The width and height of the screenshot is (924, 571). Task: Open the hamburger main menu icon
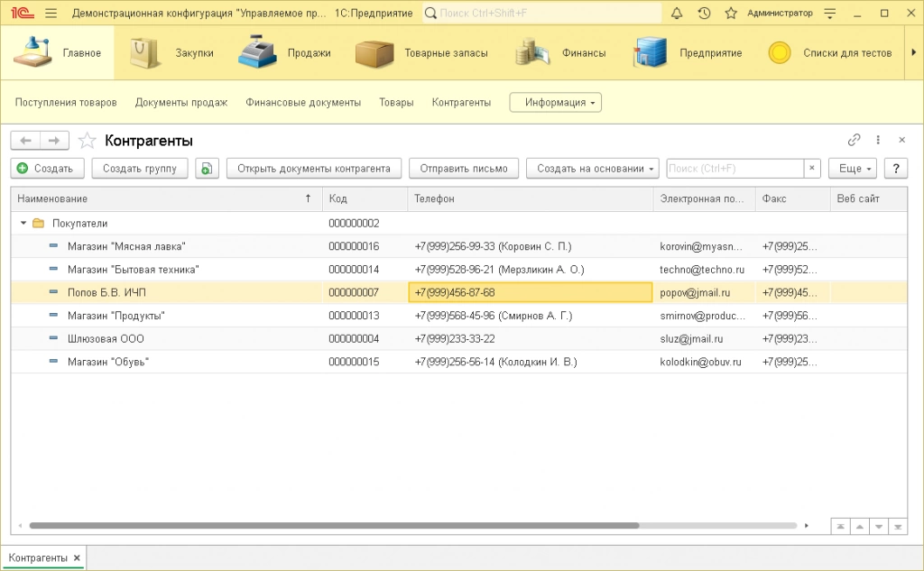[51, 14]
